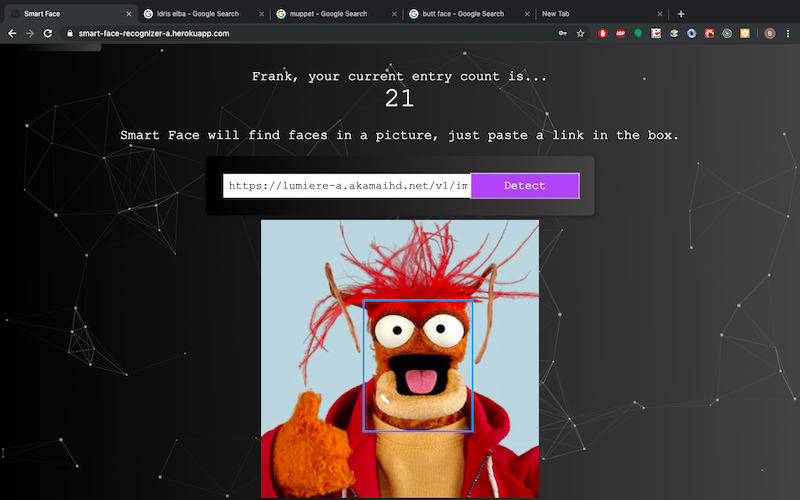Bookmark this page with the star
The height and width of the screenshot is (500, 800).
(580, 34)
